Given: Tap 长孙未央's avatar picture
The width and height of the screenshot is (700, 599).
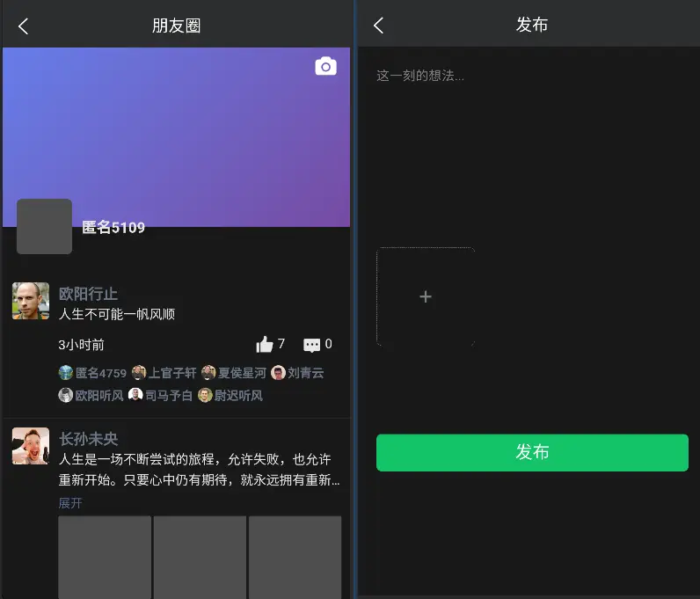Looking at the screenshot, I should [31, 446].
